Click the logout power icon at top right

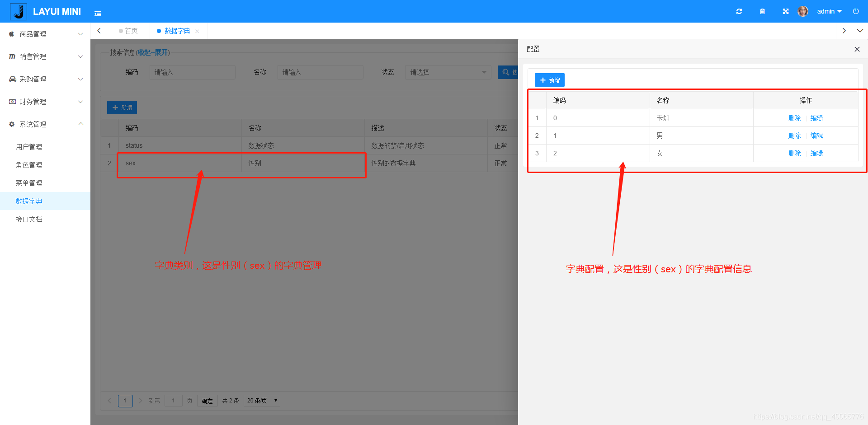coord(855,11)
